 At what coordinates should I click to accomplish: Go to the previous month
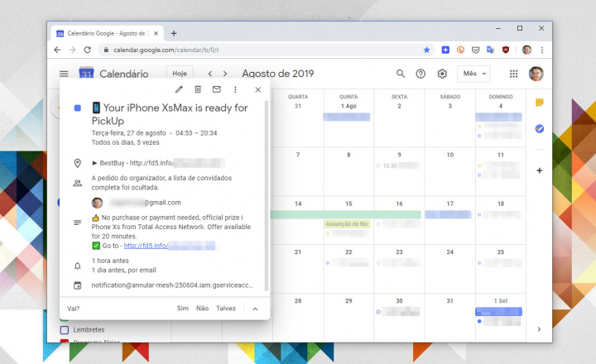[x=209, y=74]
